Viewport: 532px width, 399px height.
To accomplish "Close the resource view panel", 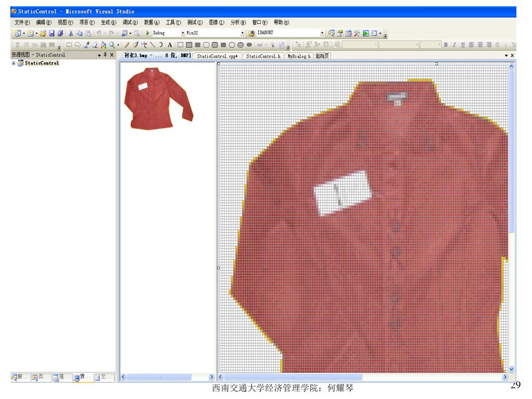I will tap(112, 55).
